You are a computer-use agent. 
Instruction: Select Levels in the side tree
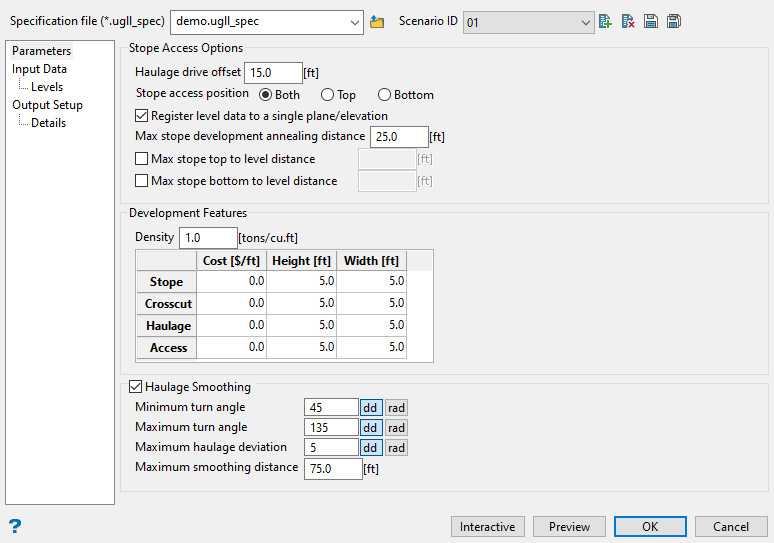point(47,87)
